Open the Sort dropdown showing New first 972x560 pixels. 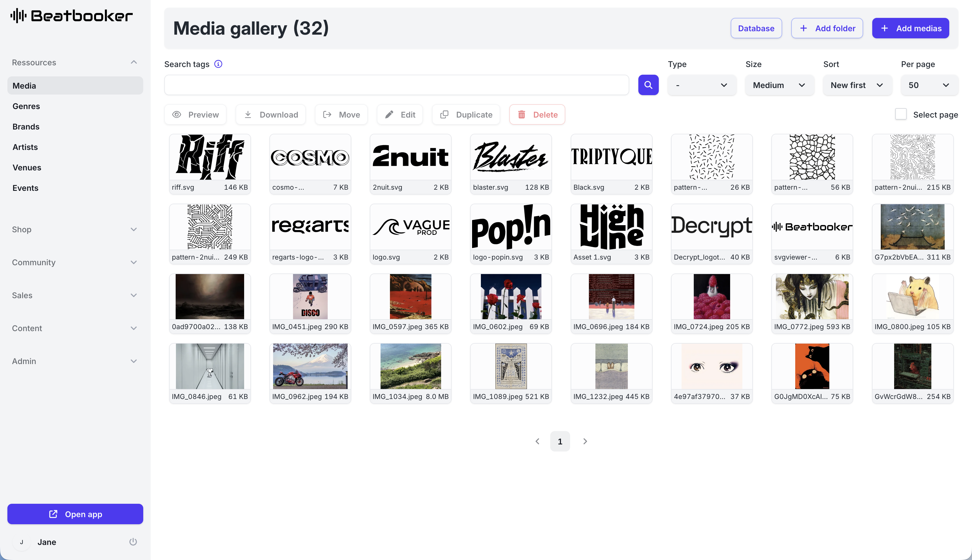pyautogui.click(x=857, y=85)
